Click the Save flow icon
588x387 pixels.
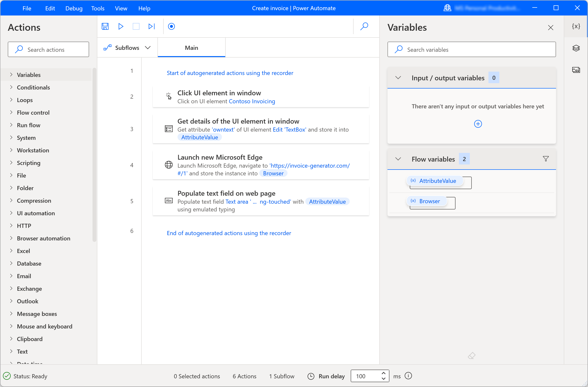[x=105, y=26]
